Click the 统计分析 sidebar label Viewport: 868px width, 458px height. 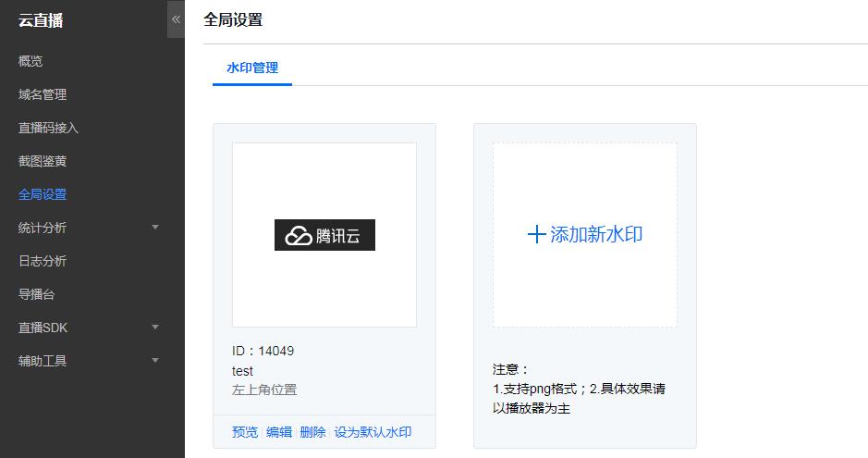click(x=43, y=228)
